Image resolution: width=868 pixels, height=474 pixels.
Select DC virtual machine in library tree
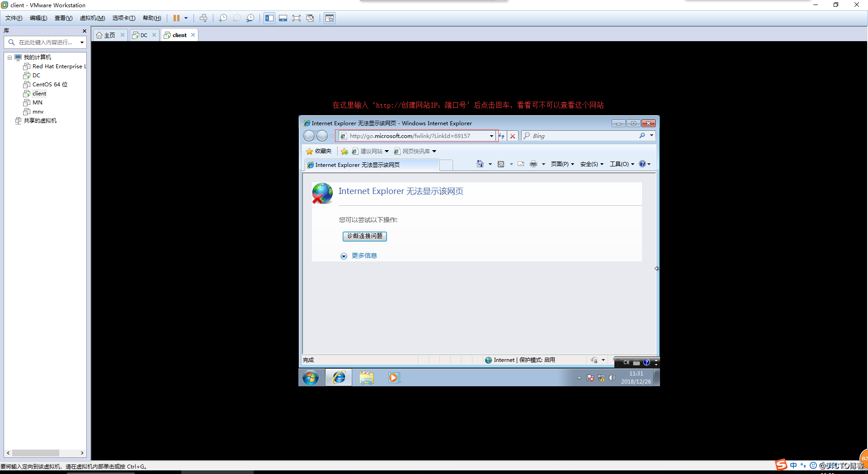[x=32, y=76]
